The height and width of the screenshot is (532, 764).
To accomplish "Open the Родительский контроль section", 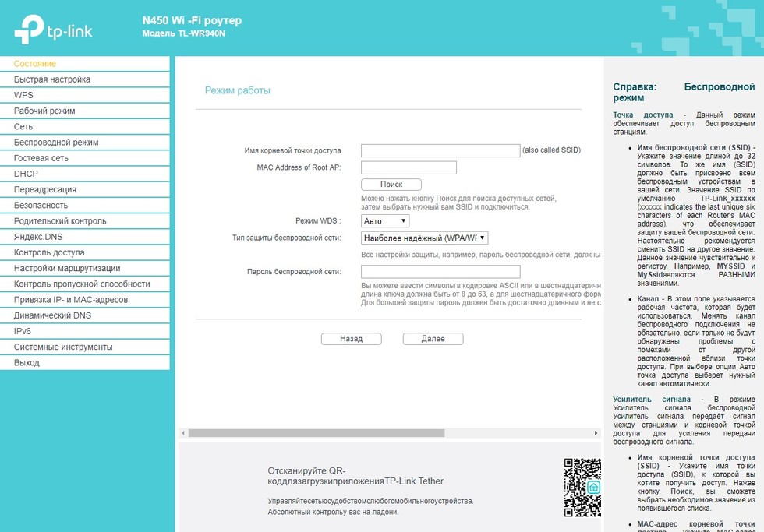I will point(62,220).
